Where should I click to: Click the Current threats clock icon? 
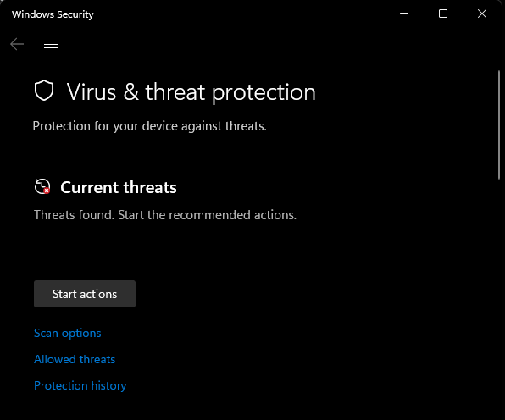click(x=42, y=186)
